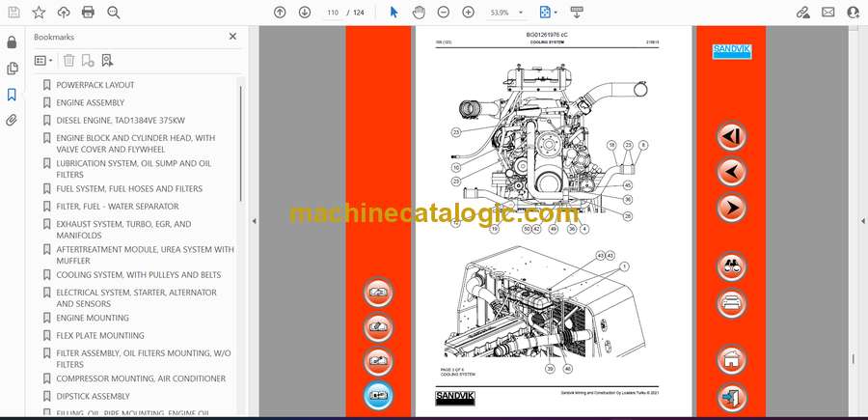This screenshot has width=868, height=420.
Task: Expand the right tools pane arrow
Action: (862, 221)
